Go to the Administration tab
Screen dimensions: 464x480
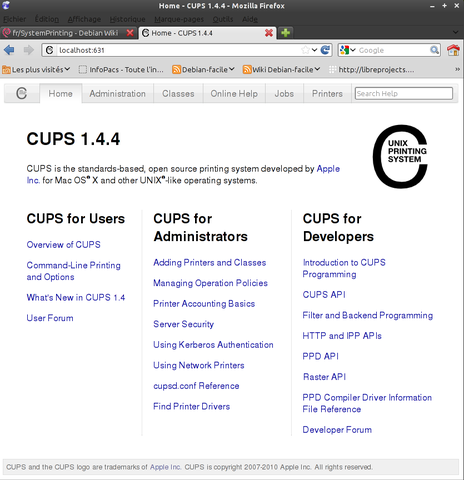(117, 94)
